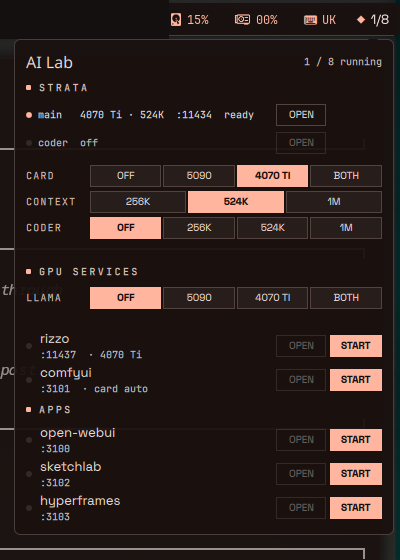Run LLAMA on 5090
400x560 pixels.
199,298
